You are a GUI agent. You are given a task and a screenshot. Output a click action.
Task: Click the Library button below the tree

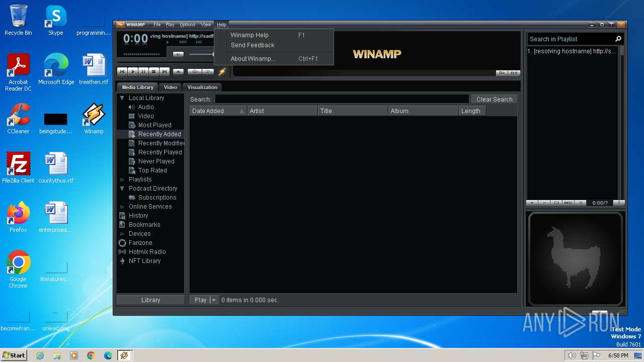pyautogui.click(x=150, y=300)
